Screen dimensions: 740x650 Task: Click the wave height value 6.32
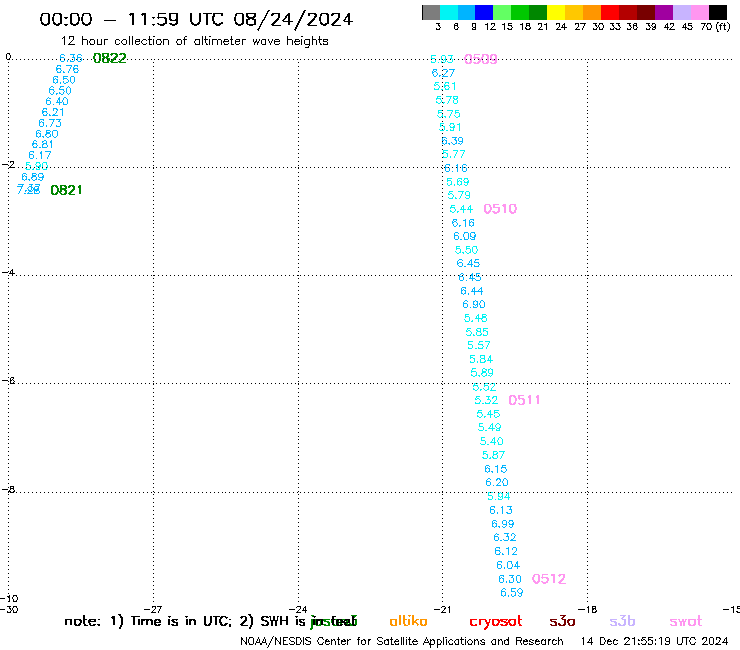[x=505, y=537]
